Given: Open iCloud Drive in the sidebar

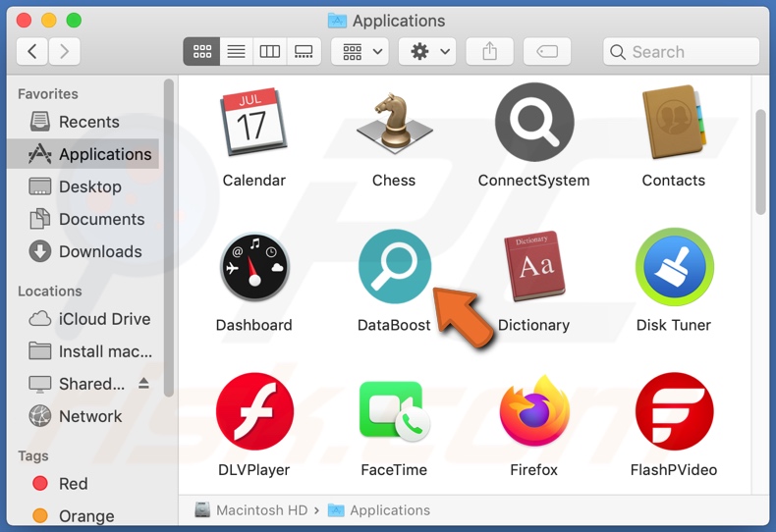Looking at the screenshot, I should click(x=83, y=319).
